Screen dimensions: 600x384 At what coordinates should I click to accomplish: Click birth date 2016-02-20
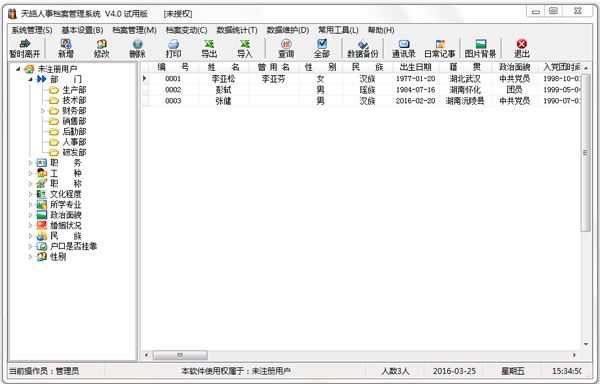coord(416,101)
